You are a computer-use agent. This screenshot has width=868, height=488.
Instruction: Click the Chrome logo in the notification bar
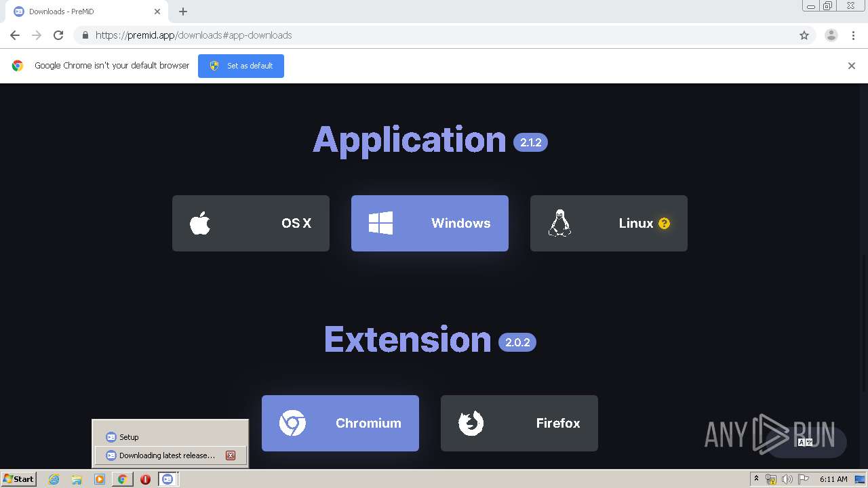pyautogui.click(x=18, y=66)
